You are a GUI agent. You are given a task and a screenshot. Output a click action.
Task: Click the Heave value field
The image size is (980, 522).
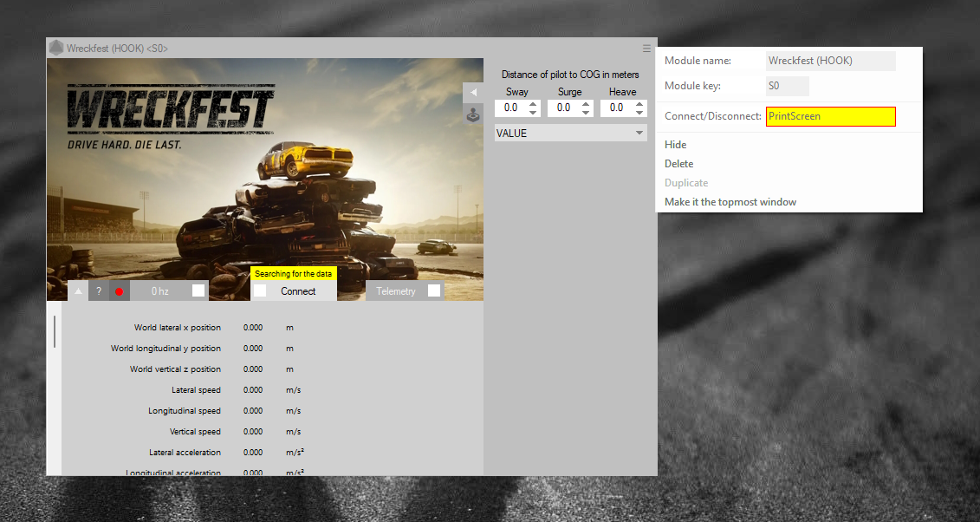pos(617,108)
